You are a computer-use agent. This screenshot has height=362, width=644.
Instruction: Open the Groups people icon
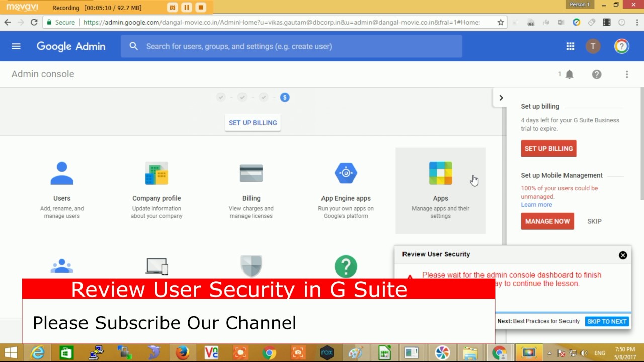[x=62, y=266]
